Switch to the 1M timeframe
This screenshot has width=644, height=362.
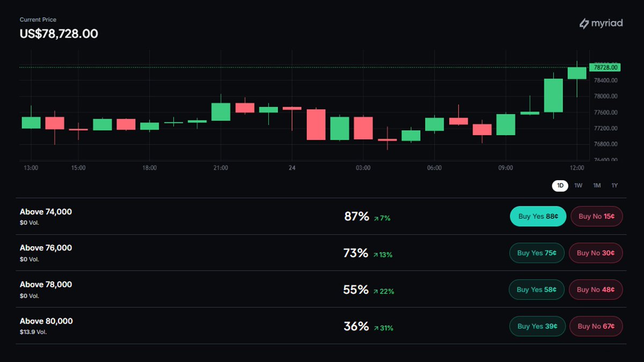point(597,186)
